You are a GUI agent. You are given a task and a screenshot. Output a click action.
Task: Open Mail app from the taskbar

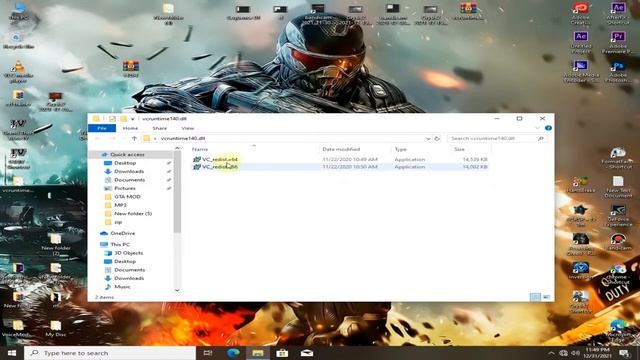[307, 353]
